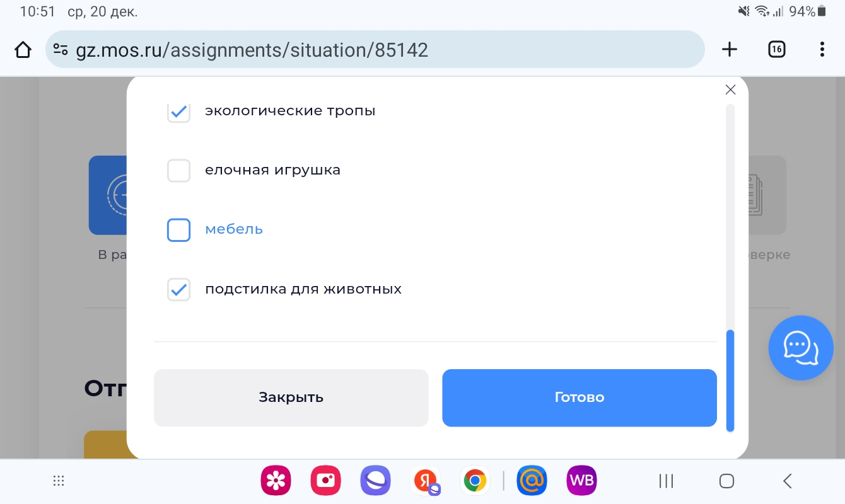
Task: Uncheck the экологические тропы checkbox
Action: [x=178, y=112]
